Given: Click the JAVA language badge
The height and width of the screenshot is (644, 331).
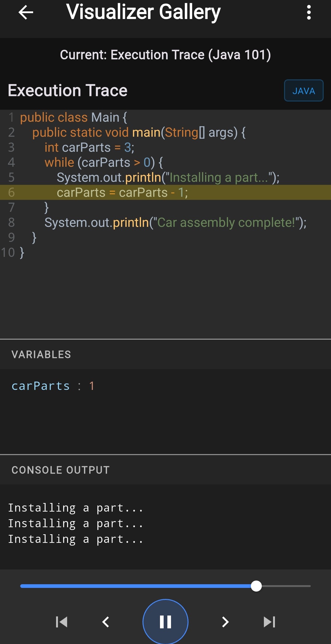Looking at the screenshot, I should (304, 90).
